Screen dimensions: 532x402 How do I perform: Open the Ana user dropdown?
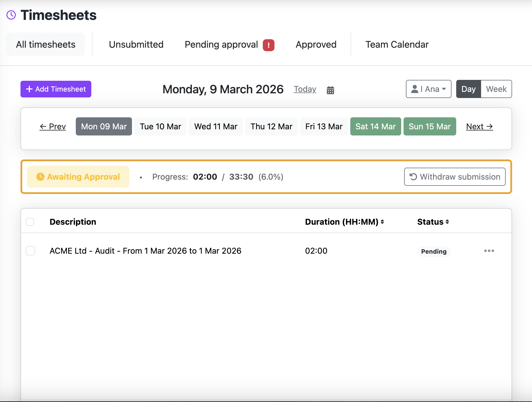coord(428,89)
